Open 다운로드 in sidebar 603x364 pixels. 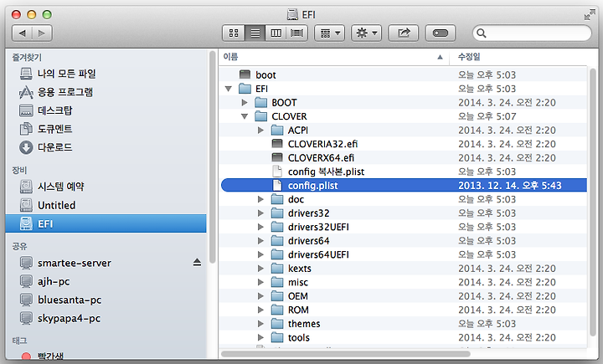[106, 147]
